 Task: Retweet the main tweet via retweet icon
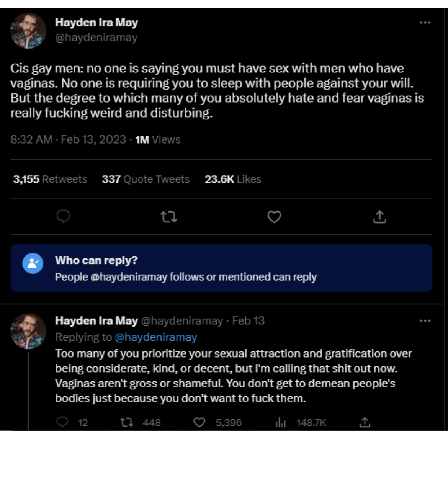coord(168,217)
